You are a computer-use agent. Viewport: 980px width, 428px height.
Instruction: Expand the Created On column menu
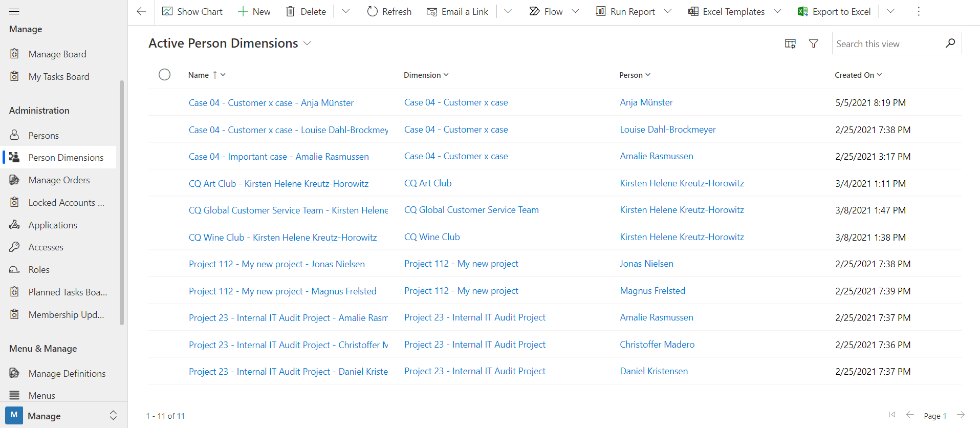[x=879, y=75]
